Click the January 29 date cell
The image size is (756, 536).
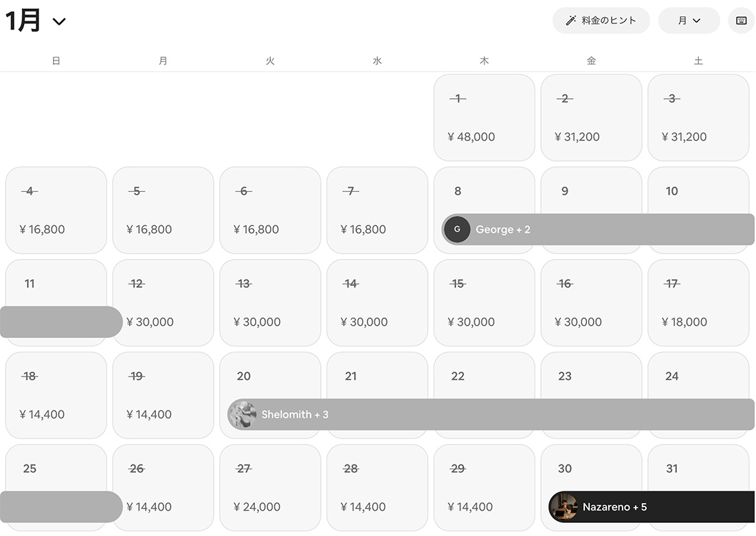click(485, 488)
